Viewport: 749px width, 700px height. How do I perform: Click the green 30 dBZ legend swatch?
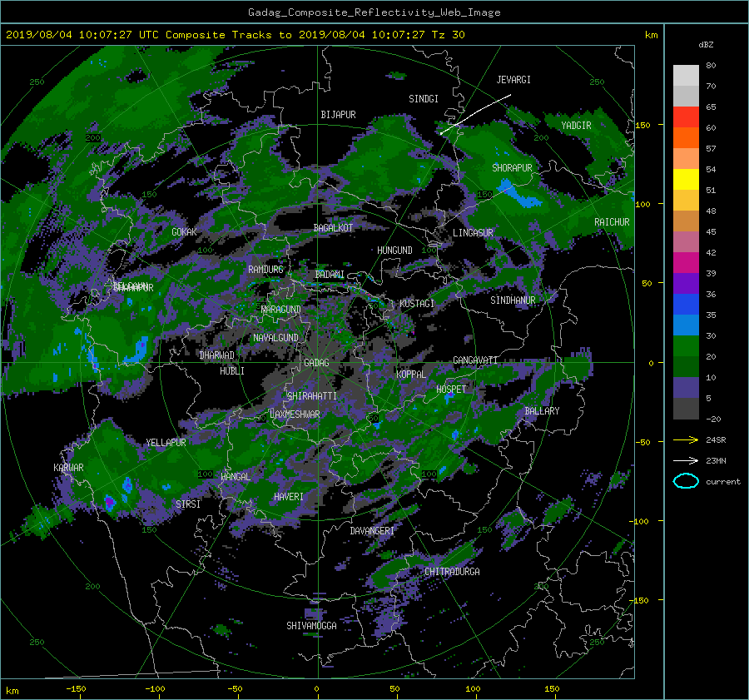686,345
